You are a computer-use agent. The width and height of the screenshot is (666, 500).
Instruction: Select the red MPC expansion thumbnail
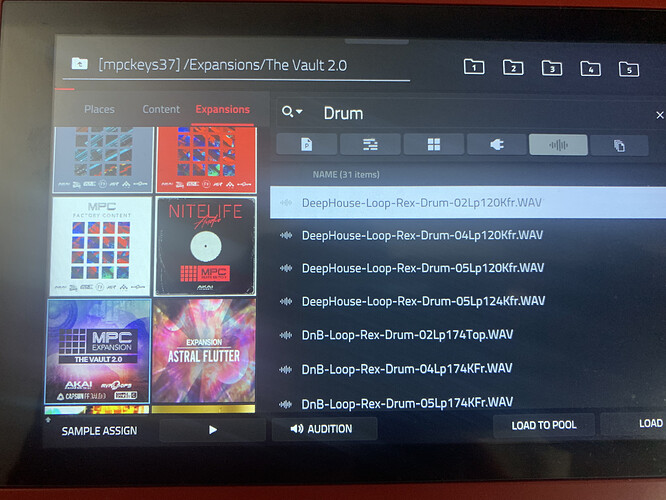click(206, 160)
